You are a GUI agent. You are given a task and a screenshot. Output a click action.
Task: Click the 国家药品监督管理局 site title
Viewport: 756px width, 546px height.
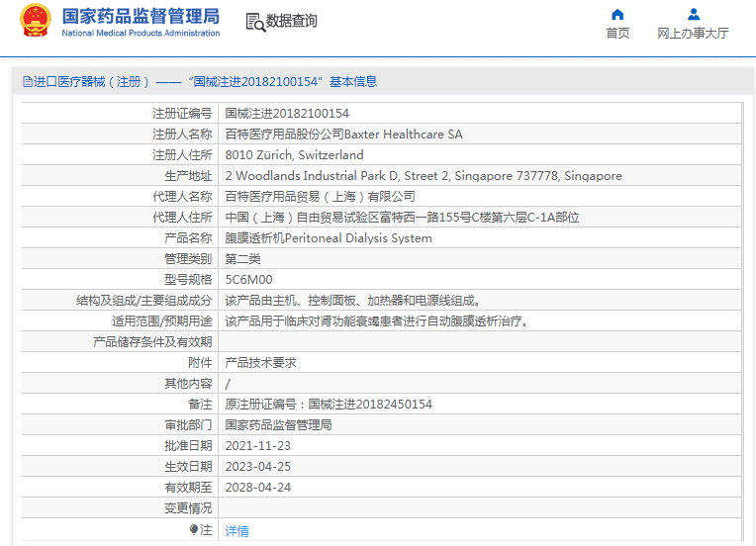pyautogui.click(x=141, y=17)
